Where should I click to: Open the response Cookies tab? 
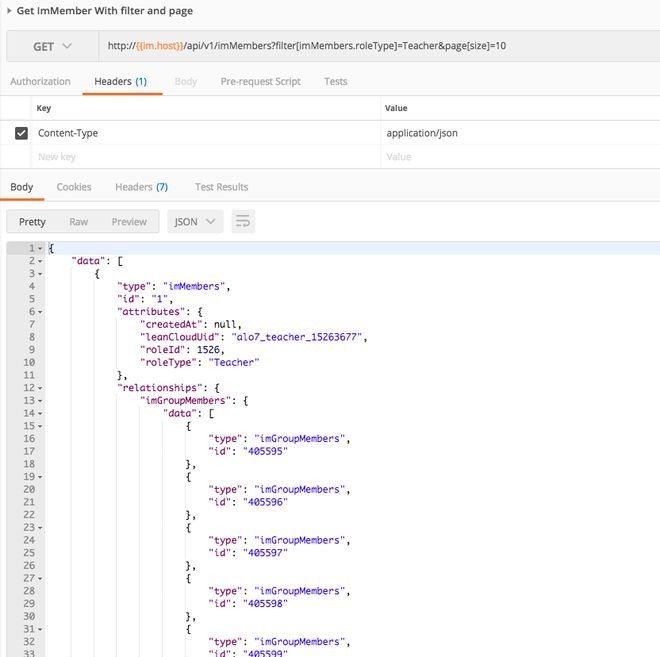(x=74, y=187)
